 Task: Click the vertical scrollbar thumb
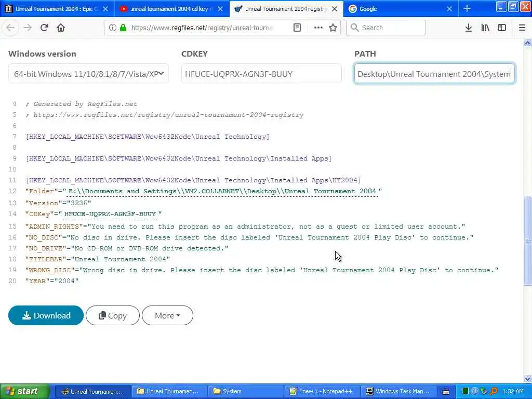point(527,240)
